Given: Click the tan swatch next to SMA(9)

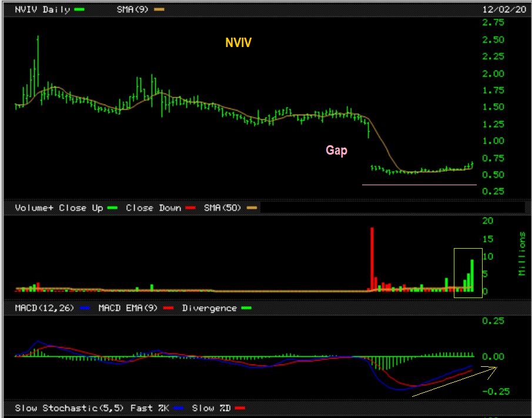Looking at the screenshot, I should point(159,9).
